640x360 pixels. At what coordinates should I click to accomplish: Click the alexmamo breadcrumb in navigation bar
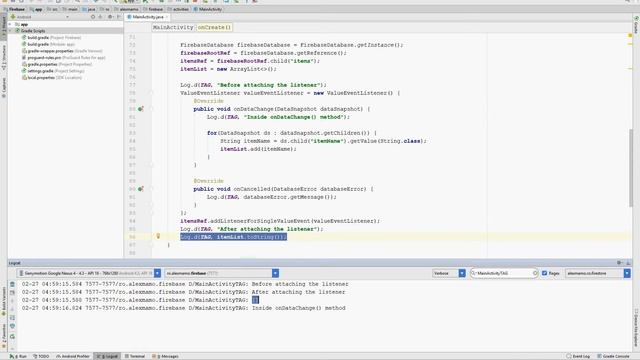(x=127, y=9)
